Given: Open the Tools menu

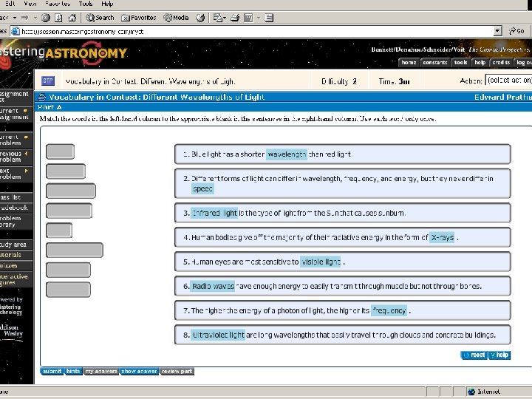Looking at the screenshot, I should [86, 4].
